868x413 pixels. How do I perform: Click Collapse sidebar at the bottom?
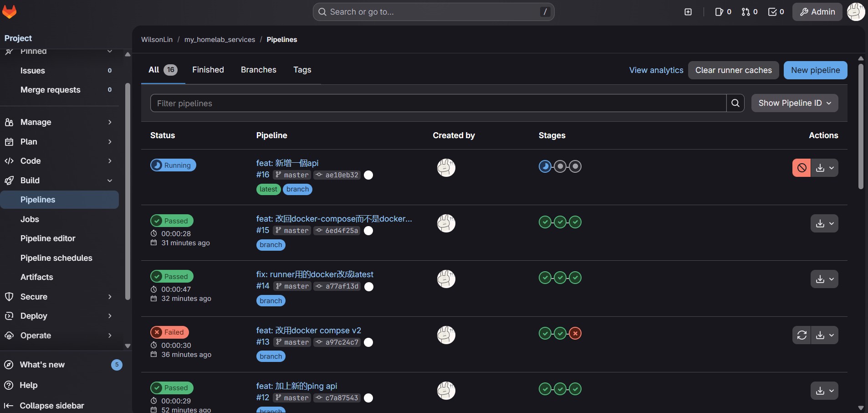click(45, 405)
